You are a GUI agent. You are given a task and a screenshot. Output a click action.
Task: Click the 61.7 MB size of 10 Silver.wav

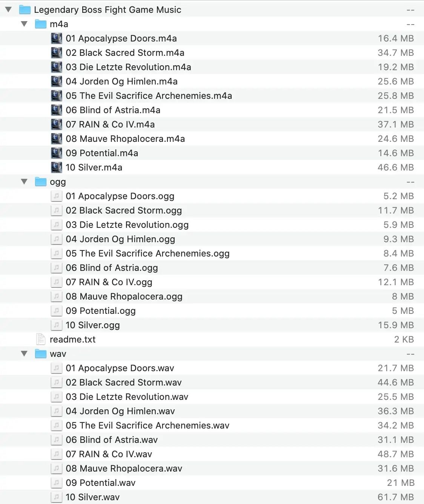click(x=395, y=497)
